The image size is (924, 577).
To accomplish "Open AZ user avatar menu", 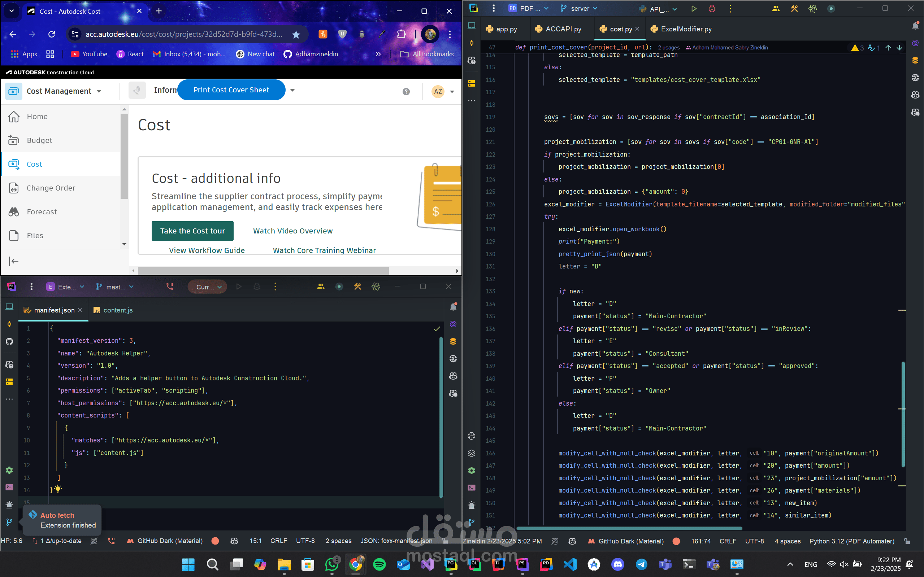I will [443, 92].
